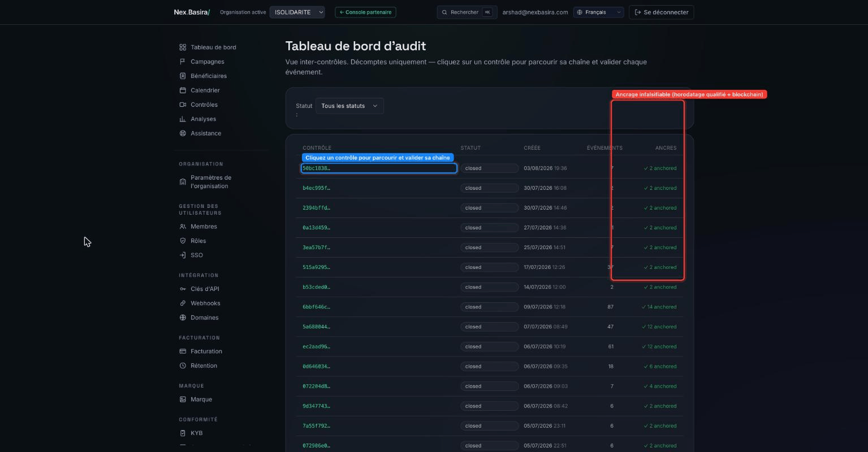The width and height of the screenshot is (868, 452).
Task: Open control 50bc1838…
Action: (316, 168)
